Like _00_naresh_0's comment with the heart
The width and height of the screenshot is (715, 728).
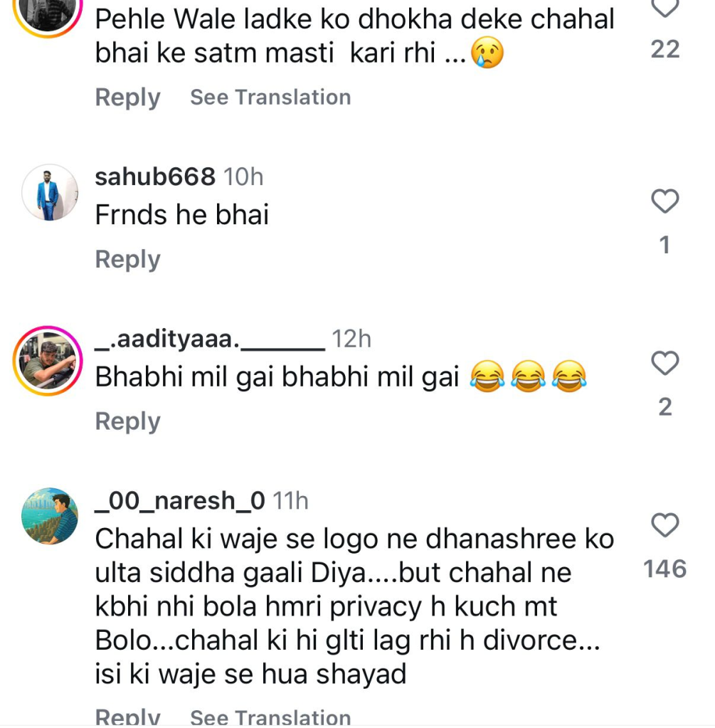pyautogui.click(x=665, y=526)
